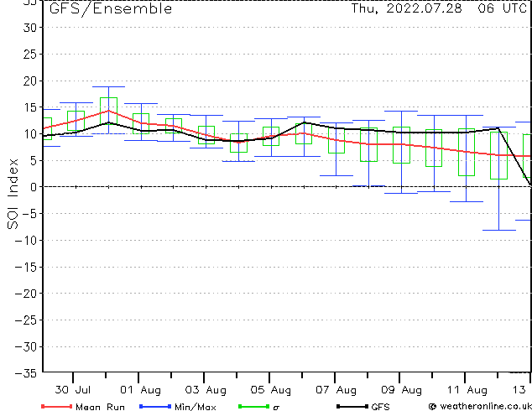Screen dimensions: 532x411
Task: Click the green sigma box at 11 Aug
Action: coord(467,153)
